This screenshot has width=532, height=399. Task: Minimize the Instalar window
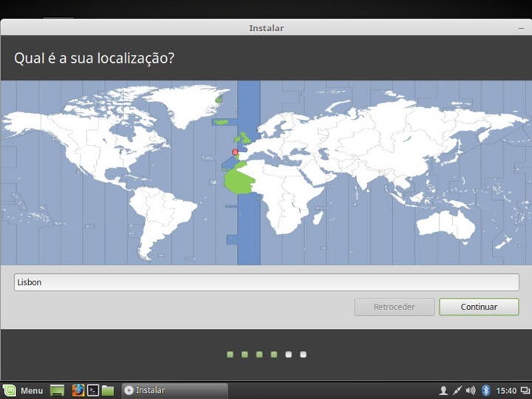tap(522, 29)
